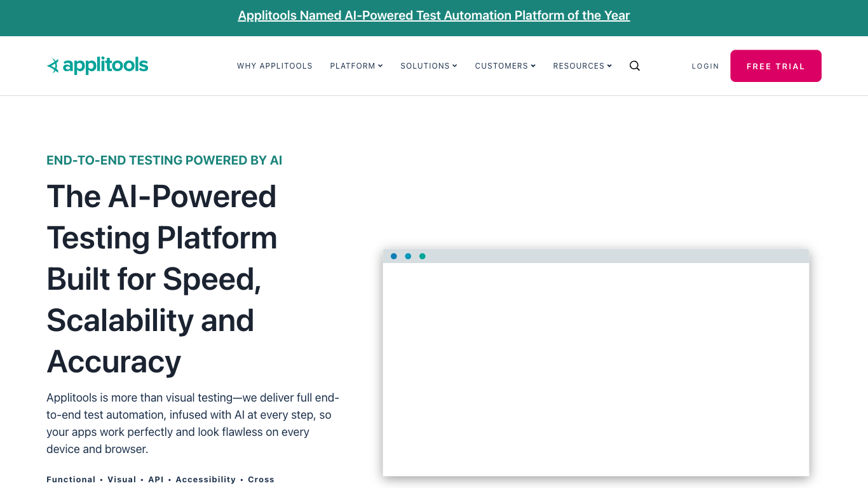
Task: Click the 'The AI-Powered Testing Platform' heading
Action: 162,278
